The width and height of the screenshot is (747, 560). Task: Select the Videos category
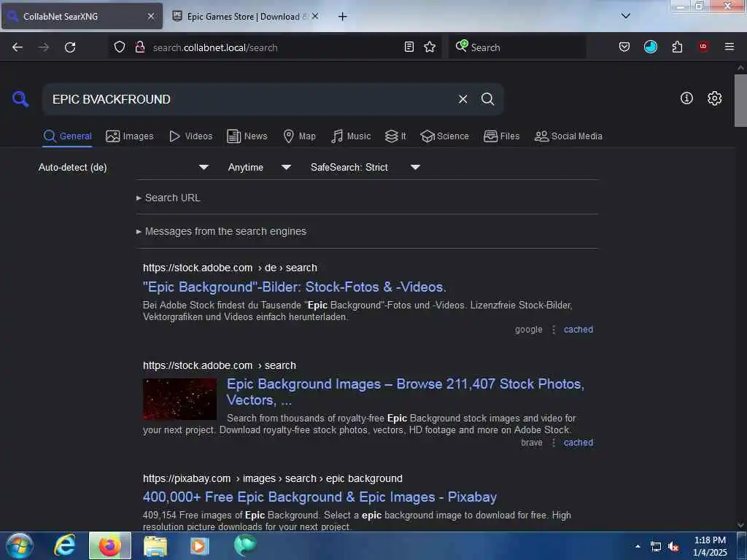tap(191, 136)
